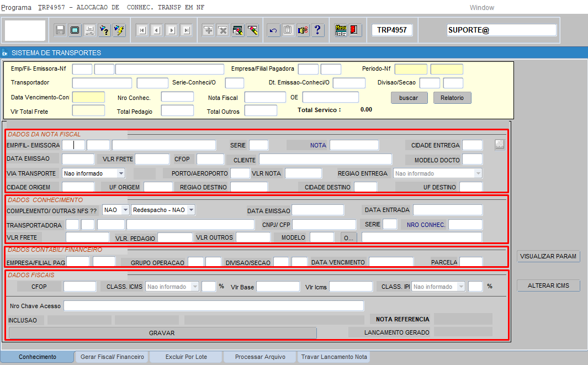This screenshot has width=588, height=365.
Task: Click the Nota Fiscal filter field
Action: [x=265, y=97]
